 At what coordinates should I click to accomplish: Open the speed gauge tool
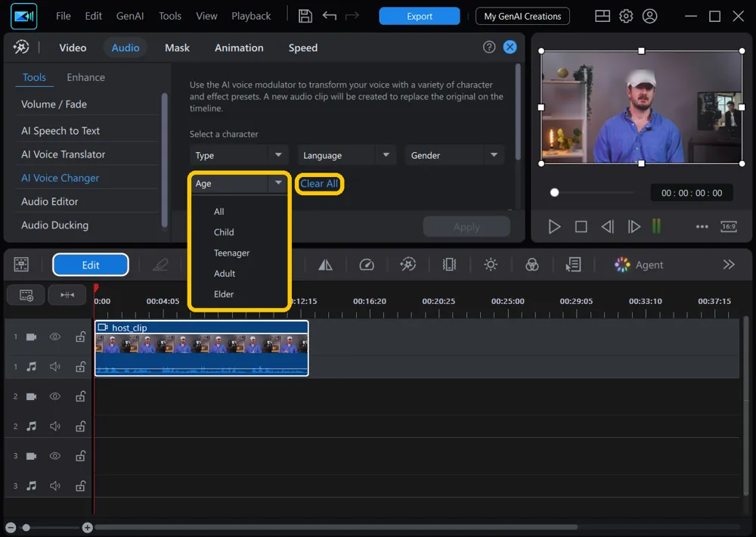click(367, 265)
